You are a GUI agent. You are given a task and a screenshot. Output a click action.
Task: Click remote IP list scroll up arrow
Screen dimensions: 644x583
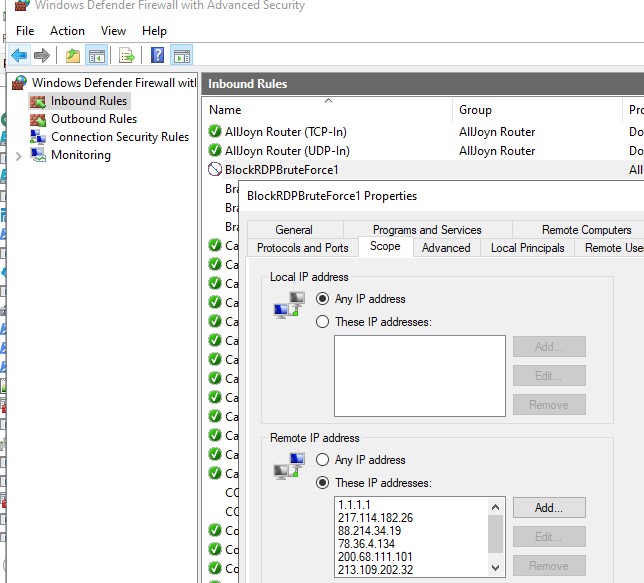pos(495,507)
